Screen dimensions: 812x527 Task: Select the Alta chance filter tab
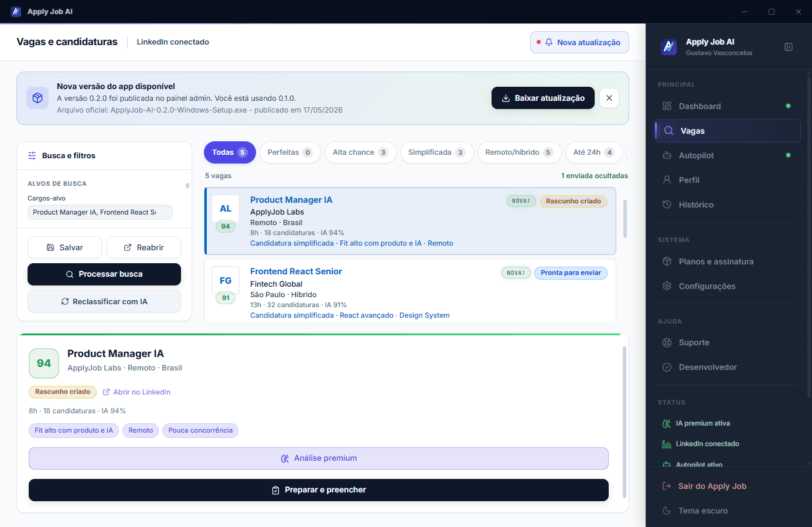click(360, 152)
